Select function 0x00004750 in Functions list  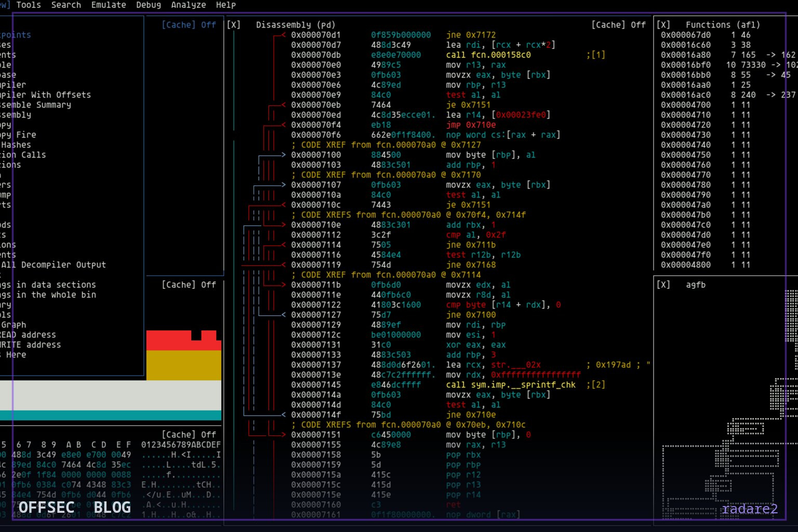(x=686, y=155)
